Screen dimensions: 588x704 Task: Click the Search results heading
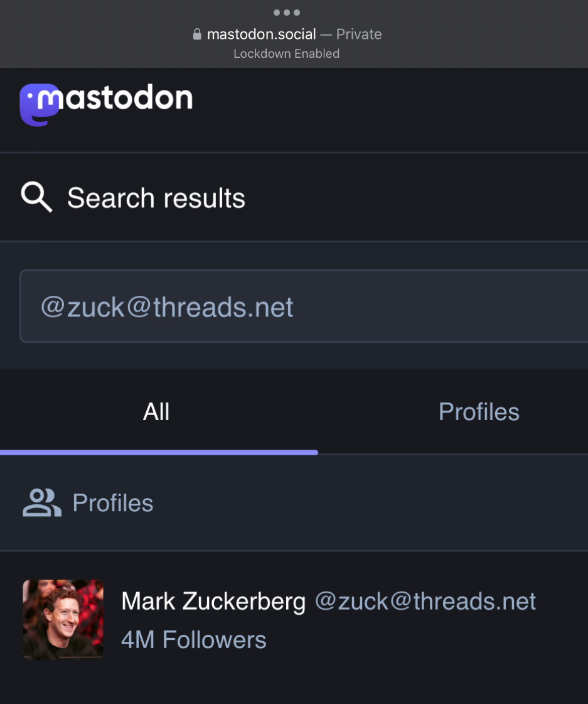[x=156, y=198]
